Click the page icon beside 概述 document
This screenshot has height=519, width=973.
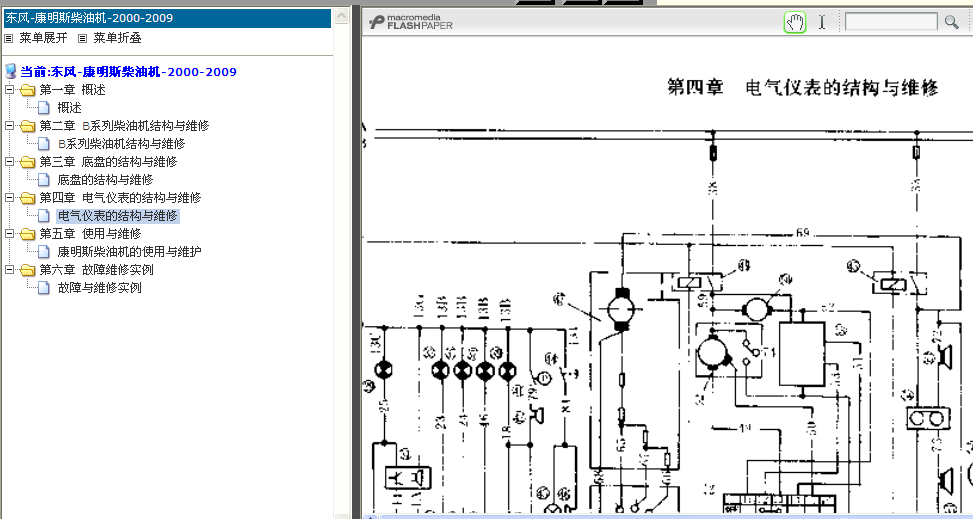[x=43, y=108]
